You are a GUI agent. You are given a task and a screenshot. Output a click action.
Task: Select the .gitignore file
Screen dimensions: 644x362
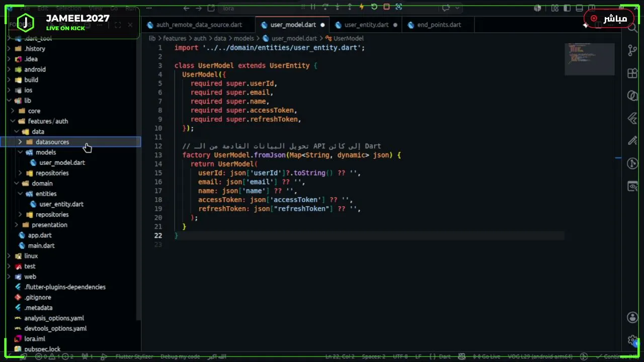pyautogui.click(x=38, y=298)
